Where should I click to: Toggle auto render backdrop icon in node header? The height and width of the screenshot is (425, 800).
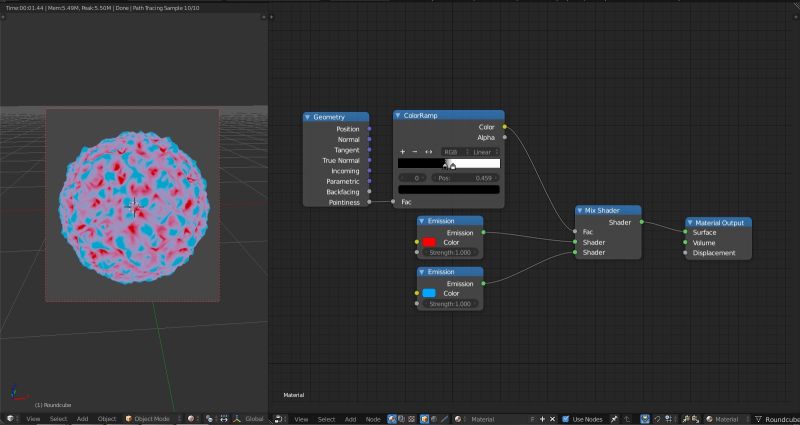pyautogui.click(x=645, y=419)
